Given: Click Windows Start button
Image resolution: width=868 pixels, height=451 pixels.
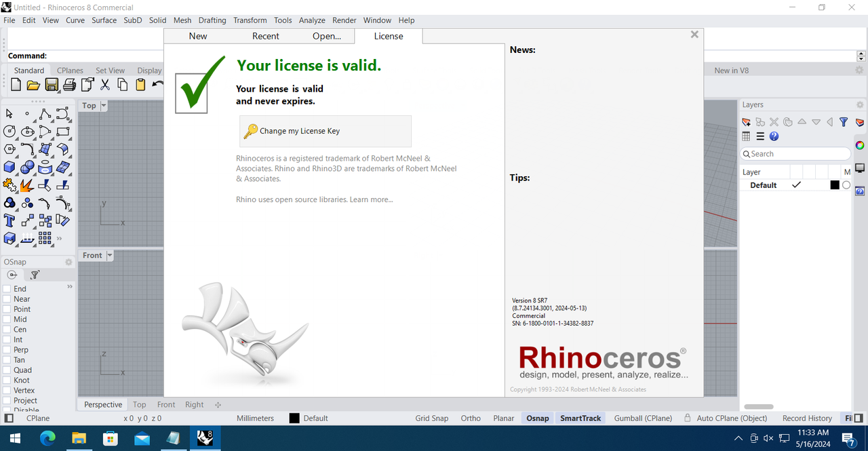Looking at the screenshot, I should tap(14, 438).
